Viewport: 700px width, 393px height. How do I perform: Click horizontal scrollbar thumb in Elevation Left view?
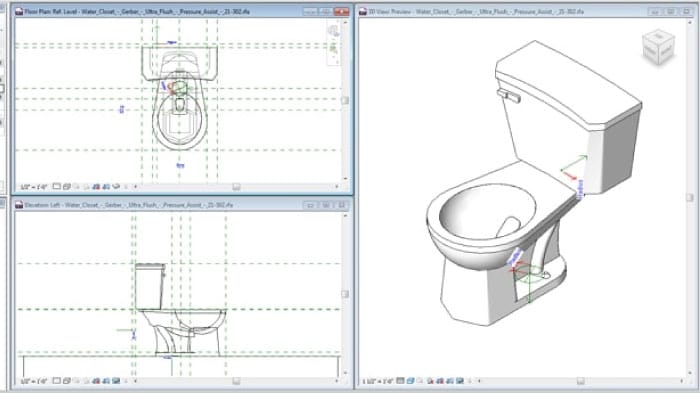[236, 381]
